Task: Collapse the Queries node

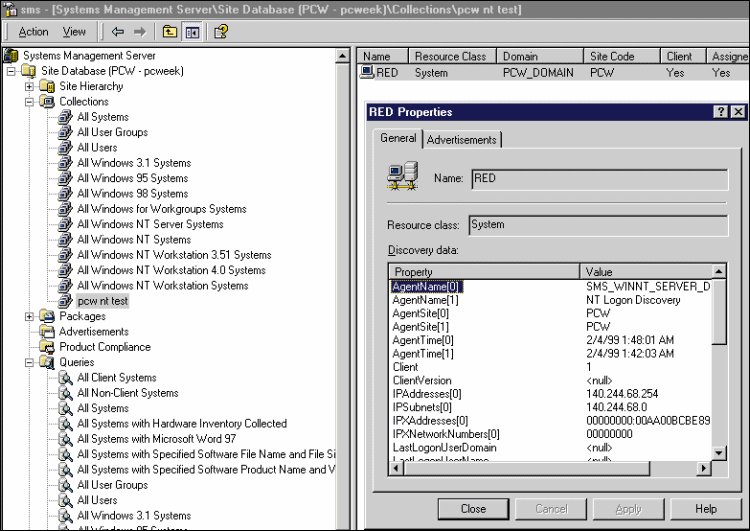Action: pyautogui.click(x=30, y=363)
